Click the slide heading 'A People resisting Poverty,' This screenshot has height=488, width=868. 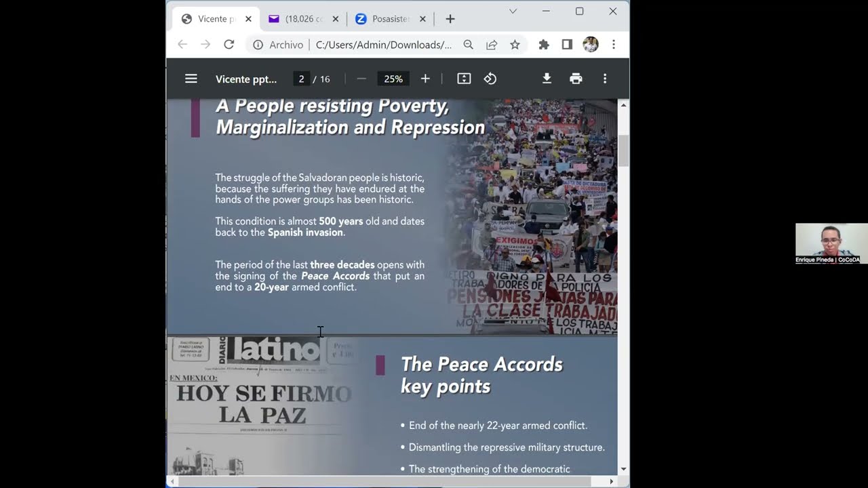click(x=332, y=106)
